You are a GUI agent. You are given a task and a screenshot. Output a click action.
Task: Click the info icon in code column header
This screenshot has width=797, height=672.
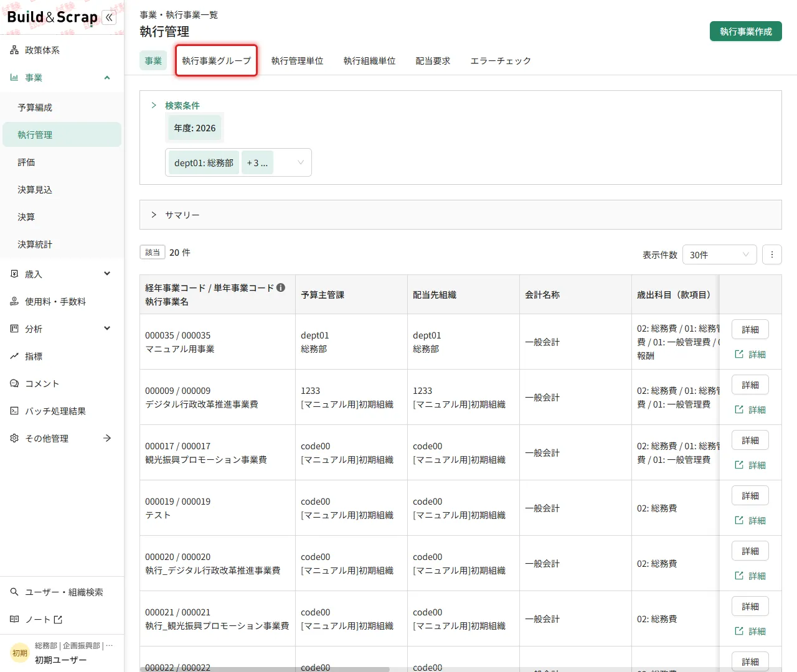pos(281,287)
